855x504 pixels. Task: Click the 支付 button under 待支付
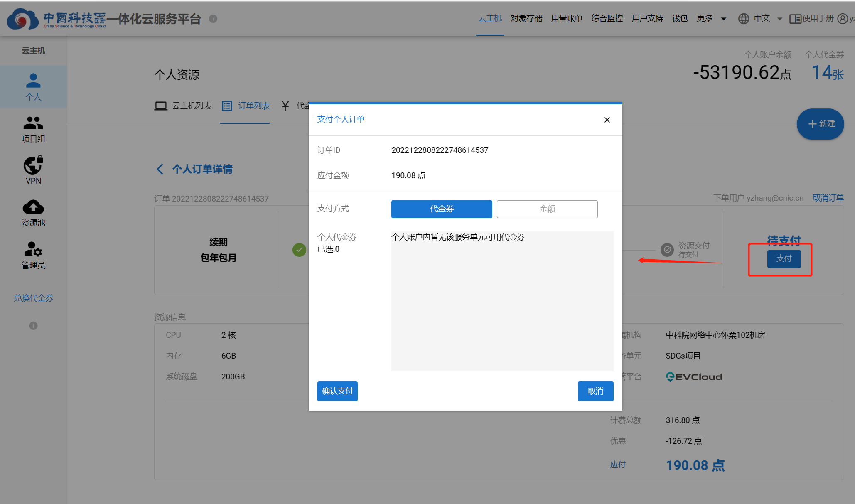click(x=784, y=259)
